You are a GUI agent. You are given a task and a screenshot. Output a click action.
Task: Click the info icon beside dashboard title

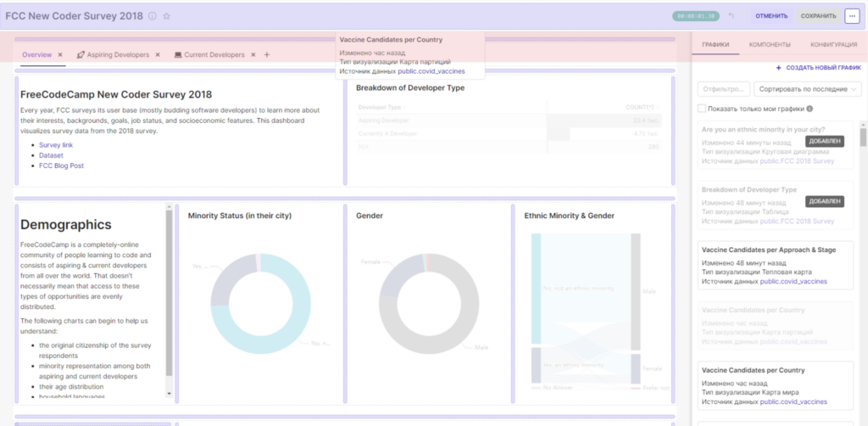153,16
